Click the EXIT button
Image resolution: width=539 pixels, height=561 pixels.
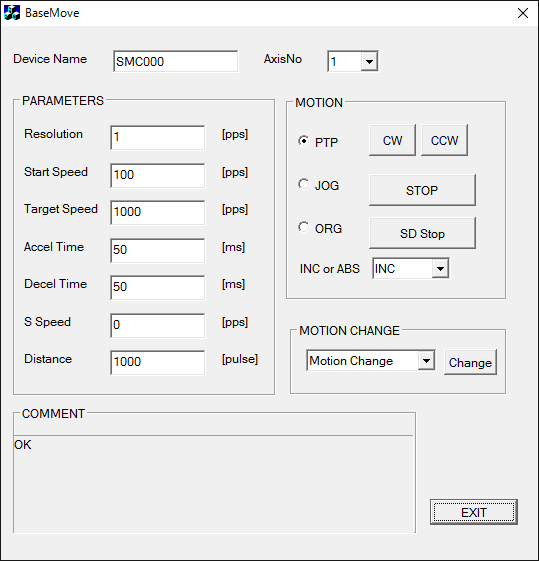[x=474, y=512]
